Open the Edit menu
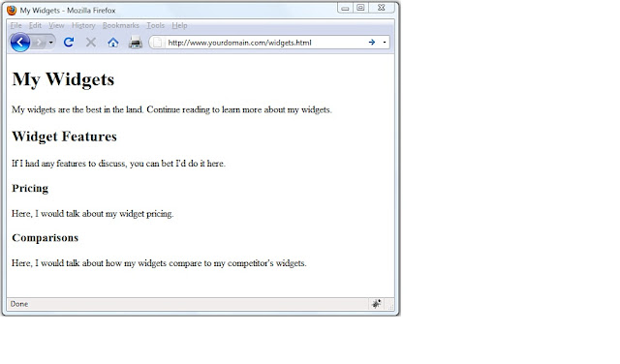 point(35,25)
